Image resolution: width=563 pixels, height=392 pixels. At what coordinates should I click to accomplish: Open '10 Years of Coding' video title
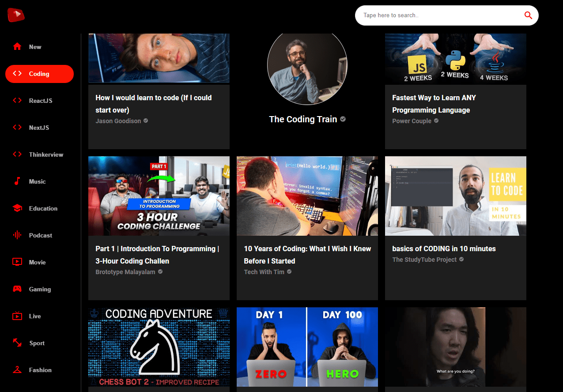pyautogui.click(x=307, y=255)
